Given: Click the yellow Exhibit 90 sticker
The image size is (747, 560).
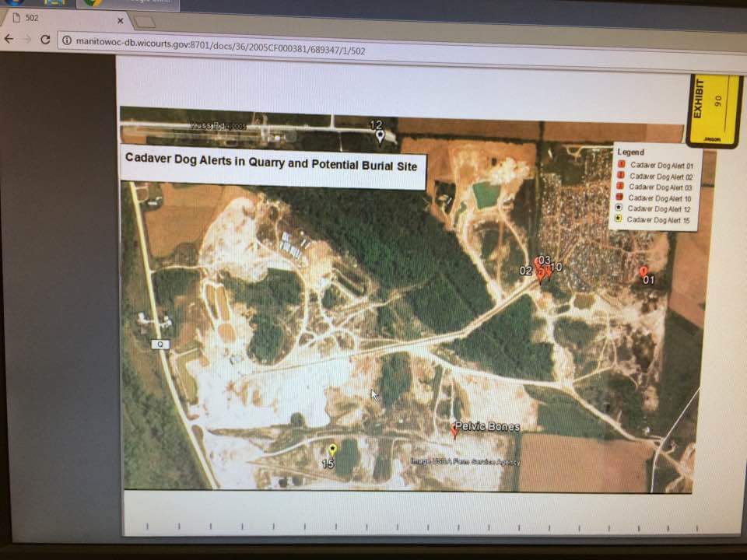Looking at the screenshot, I should pos(714,110).
